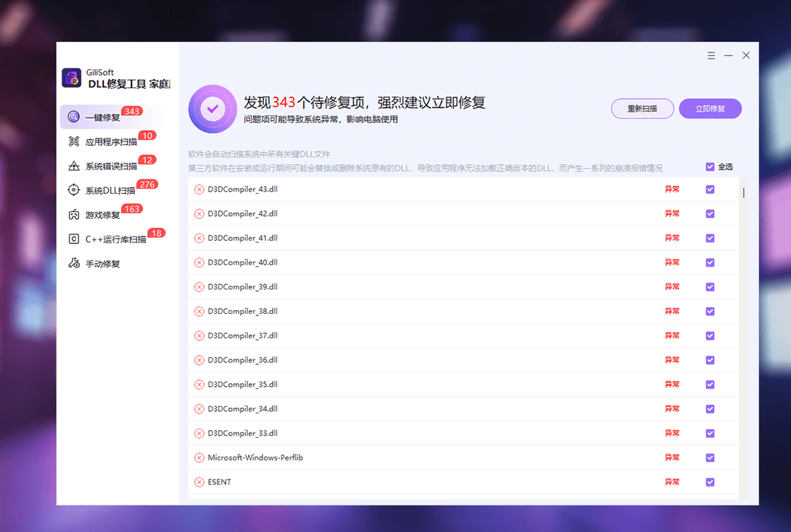This screenshot has height=532, width=791.
Task: Toggle the 全选 select-all checkbox
Action: click(x=710, y=167)
